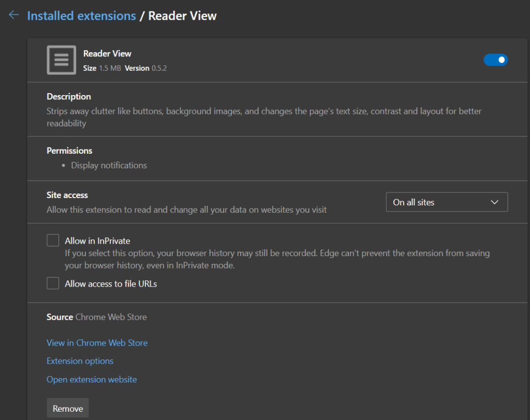Open View in Chrome Web Store
Image resolution: width=530 pixels, height=420 pixels.
tap(97, 343)
